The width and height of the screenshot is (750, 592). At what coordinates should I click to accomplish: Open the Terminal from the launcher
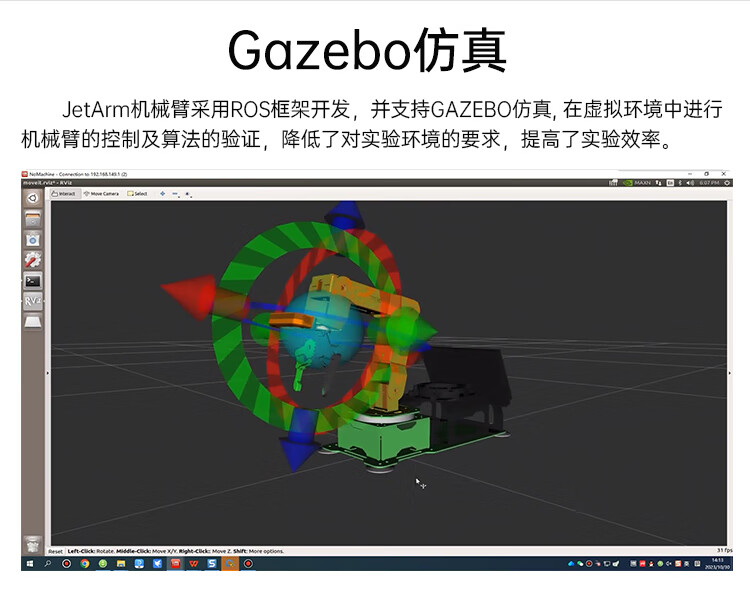(x=32, y=281)
